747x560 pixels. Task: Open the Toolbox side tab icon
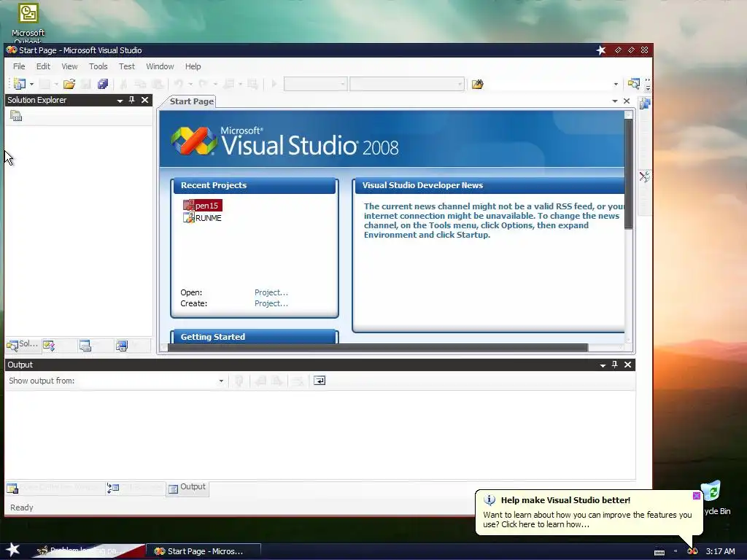(645, 177)
